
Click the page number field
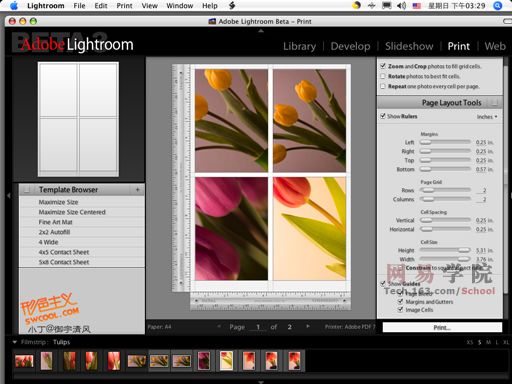(x=258, y=327)
